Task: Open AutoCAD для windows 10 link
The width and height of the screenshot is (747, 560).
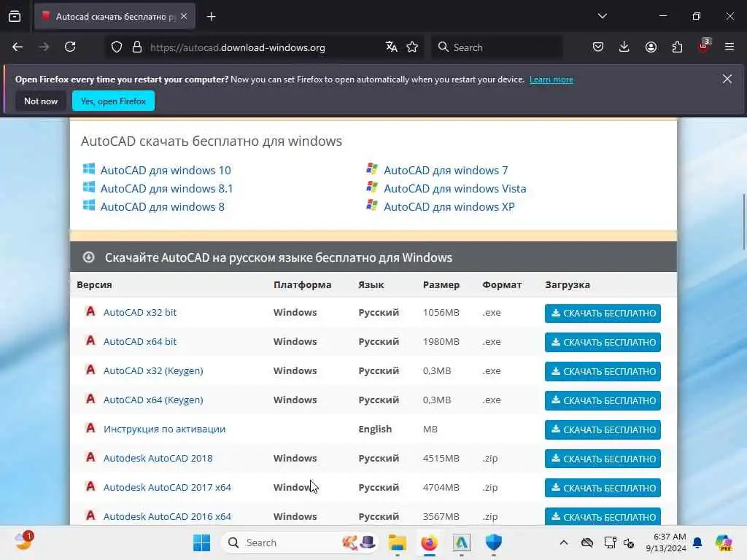Action: click(x=166, y=171)
